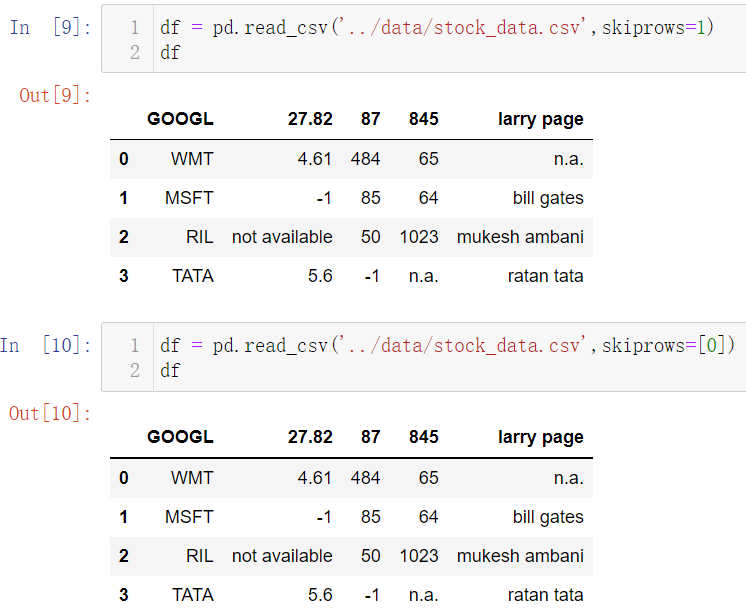Click the In [10] code cell input

423,357
